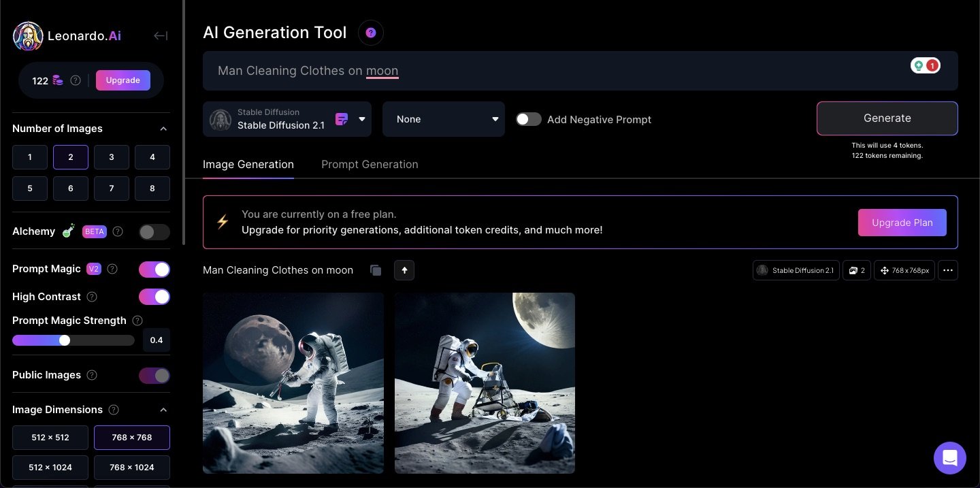
Task: Click the token coins icon
Action: [x=58, y=80]
